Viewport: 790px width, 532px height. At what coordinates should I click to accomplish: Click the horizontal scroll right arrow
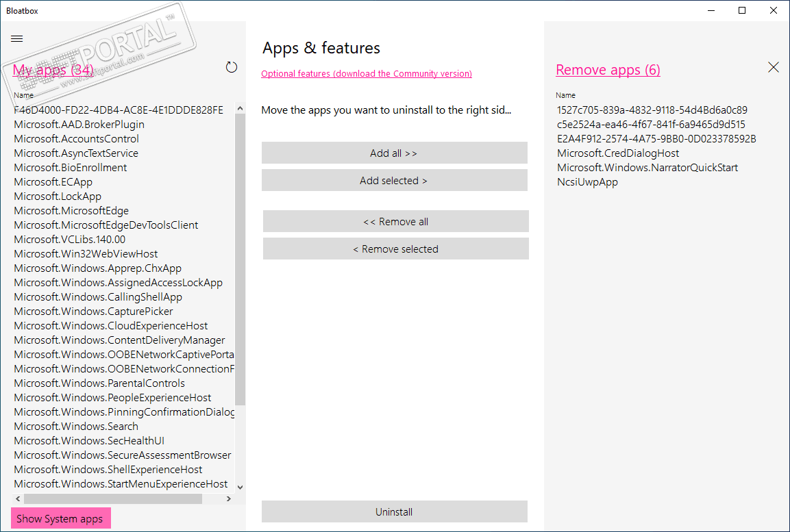(x=229, y=498)
